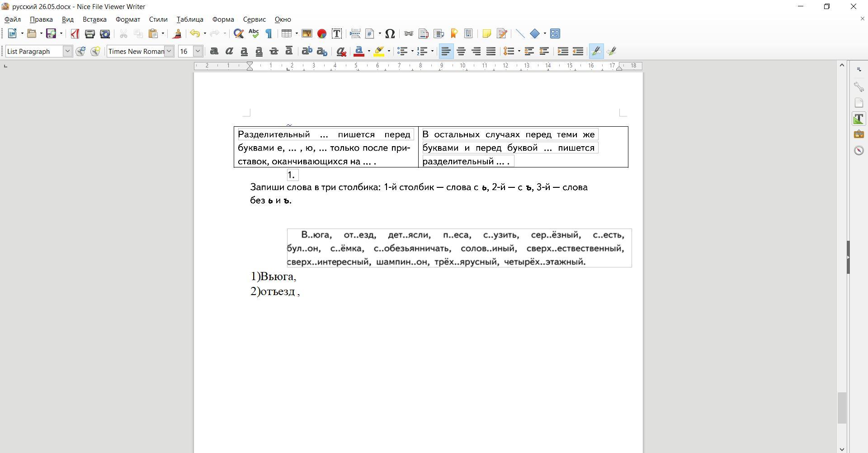868x453 pixels.
Task: Insert a chart
Action: 322,33
